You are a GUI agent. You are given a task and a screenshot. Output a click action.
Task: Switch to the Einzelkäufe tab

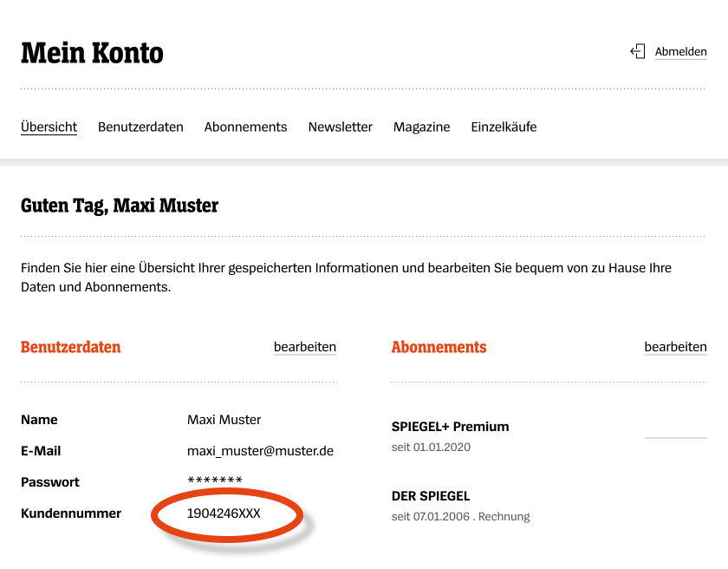pyautogui.click(x=504, y=127)
